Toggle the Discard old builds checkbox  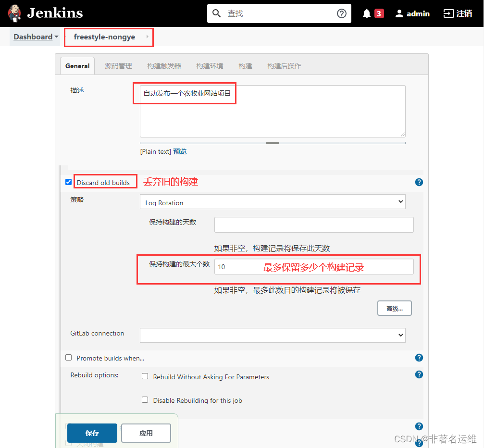point(69,182)
